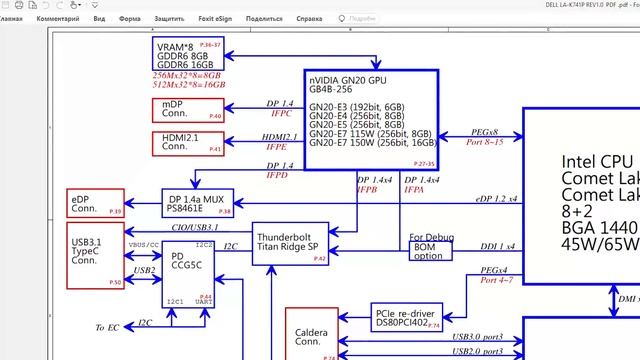Click the Redo arrow icon

coord(59,5)
